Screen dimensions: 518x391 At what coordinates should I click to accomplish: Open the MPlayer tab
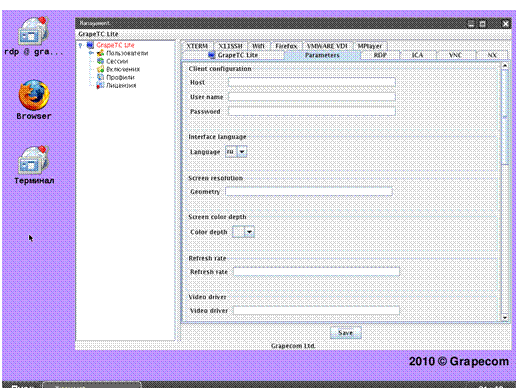[370, 46]
